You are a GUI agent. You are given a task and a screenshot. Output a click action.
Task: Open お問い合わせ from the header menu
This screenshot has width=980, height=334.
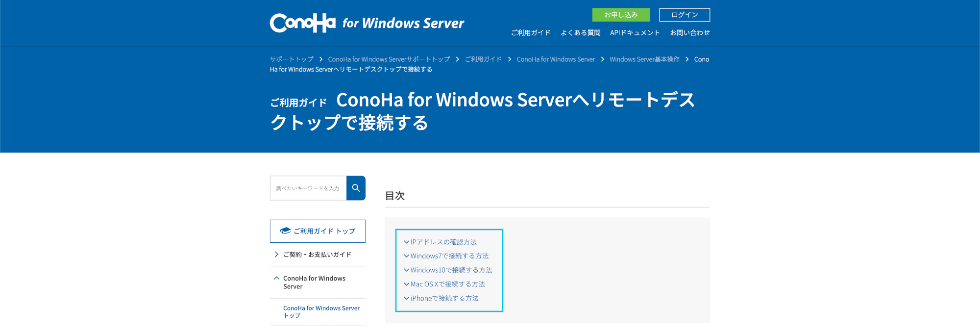tap(689, 33)
